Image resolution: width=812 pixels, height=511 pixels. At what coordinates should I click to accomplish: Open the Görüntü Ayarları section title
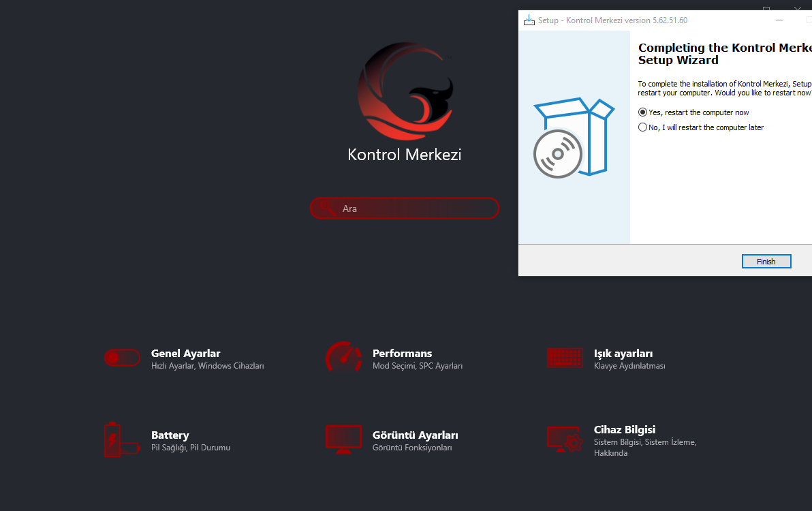pyautogui.click(x=416, y=435)
